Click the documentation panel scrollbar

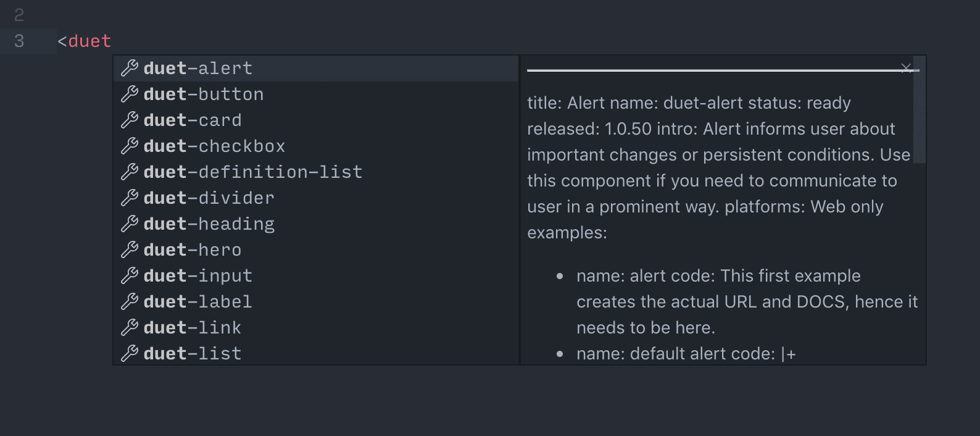click(920, 109)
